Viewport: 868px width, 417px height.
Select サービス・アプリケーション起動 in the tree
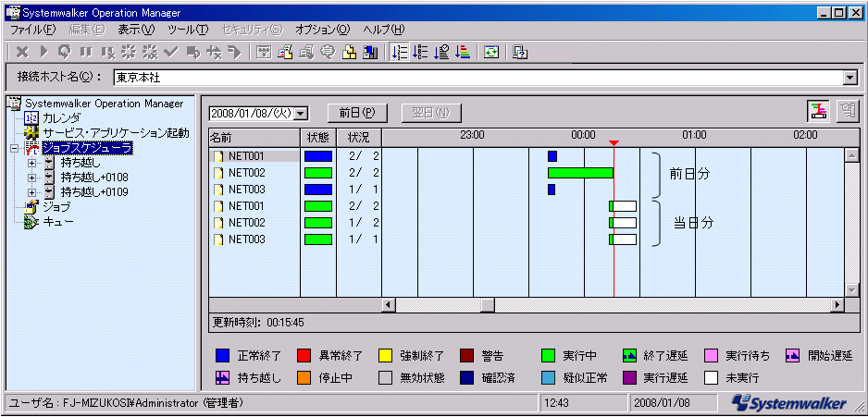(117, 133)
